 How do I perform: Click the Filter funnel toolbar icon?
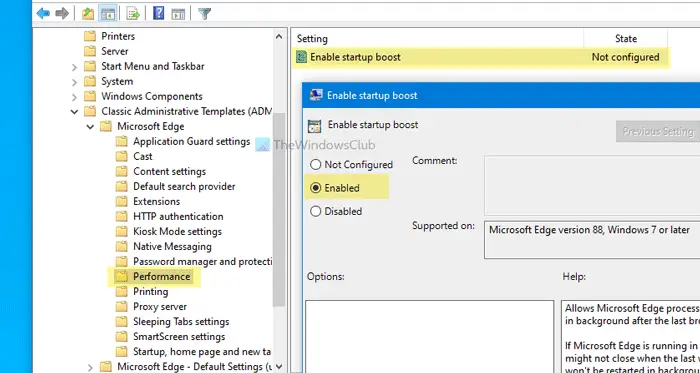point(204,14)
